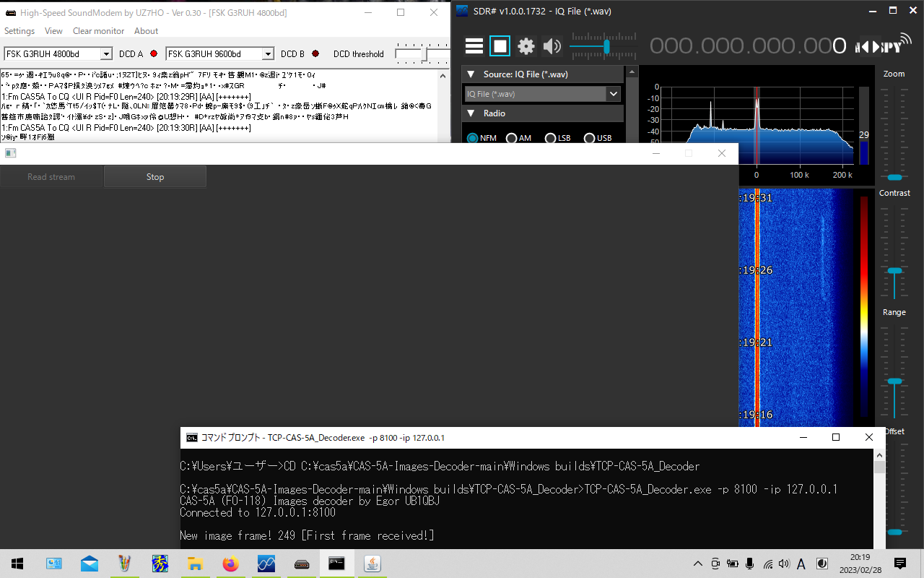Image resolution: width=924 pixels, height=578 pixels.
Task: Click the DCD A red indicator
Action: (x=153, y=54)
